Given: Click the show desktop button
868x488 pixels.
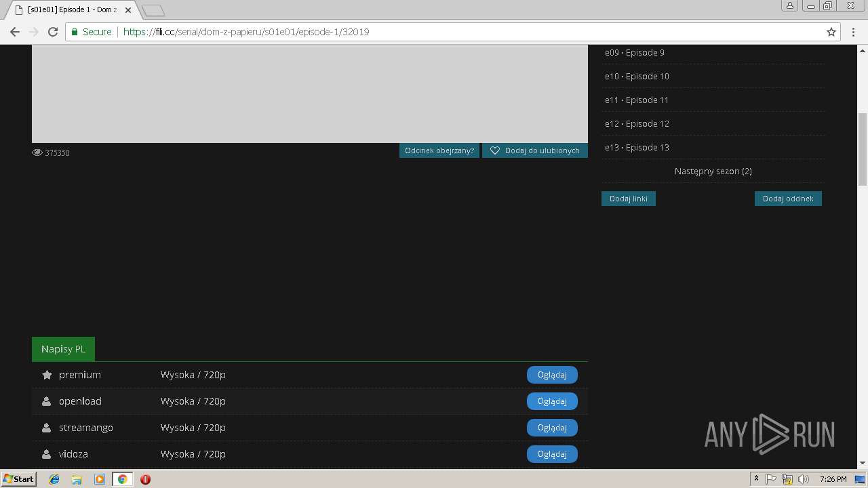Looking at the screenshot, I should (861, 479).
